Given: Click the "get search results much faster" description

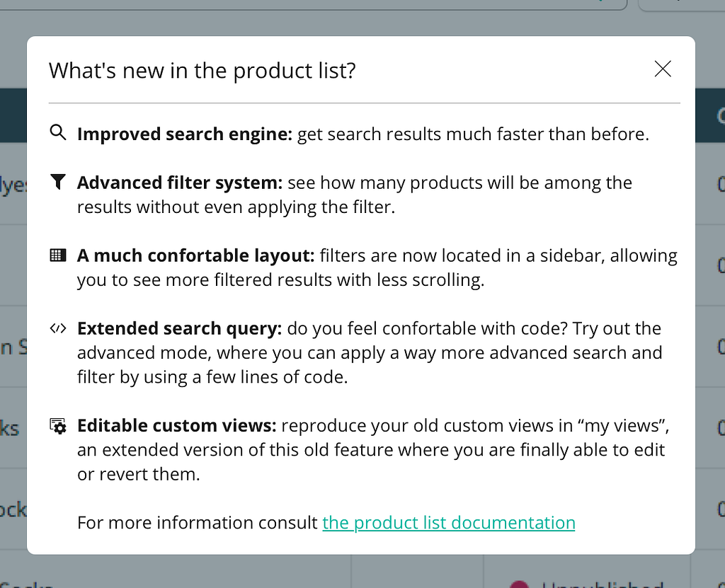Looking at the screenshot, I should [x=472, y=134].
